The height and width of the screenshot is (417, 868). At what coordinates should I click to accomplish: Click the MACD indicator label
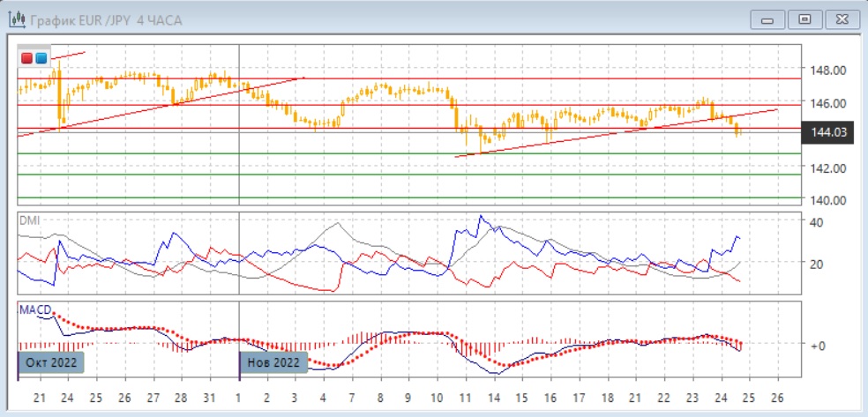coord(34,309)
